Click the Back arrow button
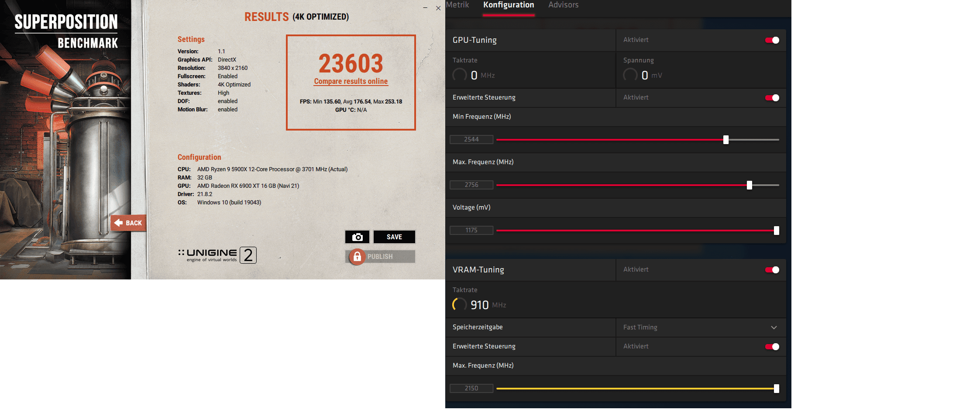This screenshot has width=980, height=410. (128, 223)
